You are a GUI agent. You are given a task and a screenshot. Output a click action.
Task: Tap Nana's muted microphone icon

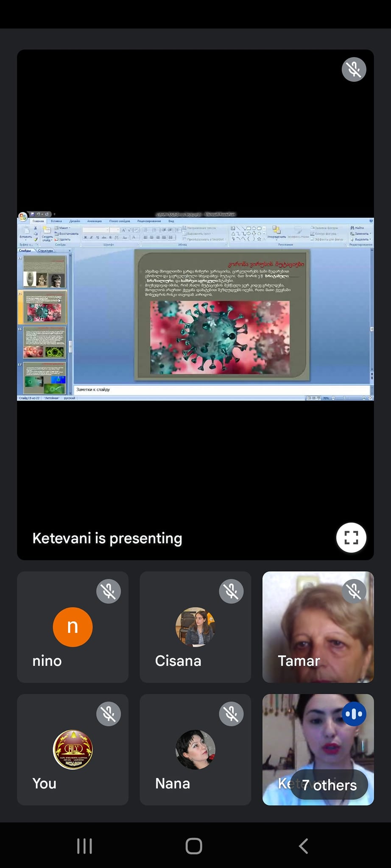pyautogui.click(x=231, y=714)
